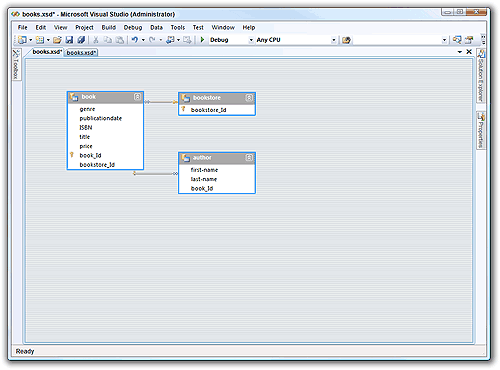Image resolution: width=500 pixels, height=370 pixels.
Task: Click the Cut scissors icon
Action: click(x=96, y=40)
